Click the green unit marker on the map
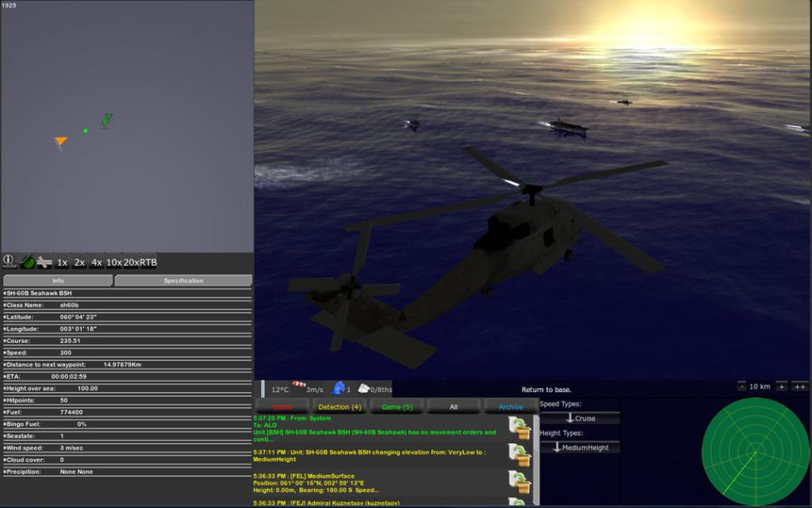This screenshot has height=508, width=812. pos(106,121)
